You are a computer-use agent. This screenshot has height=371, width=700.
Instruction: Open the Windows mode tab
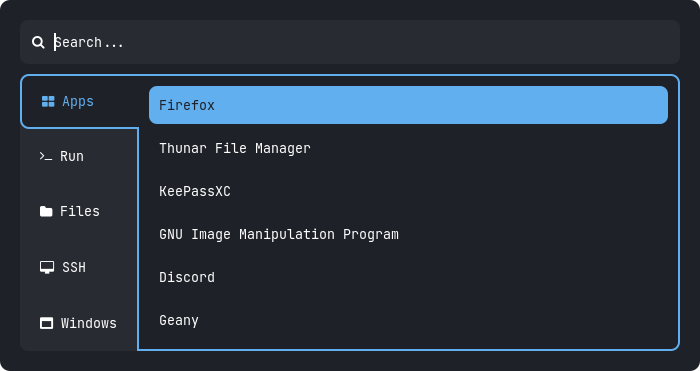79,323
